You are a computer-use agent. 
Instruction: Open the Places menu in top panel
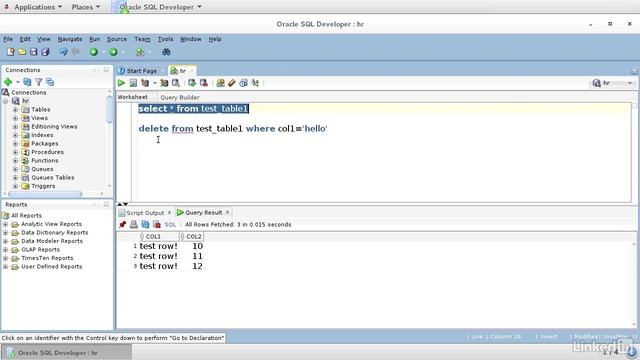[x=86, y=7]
